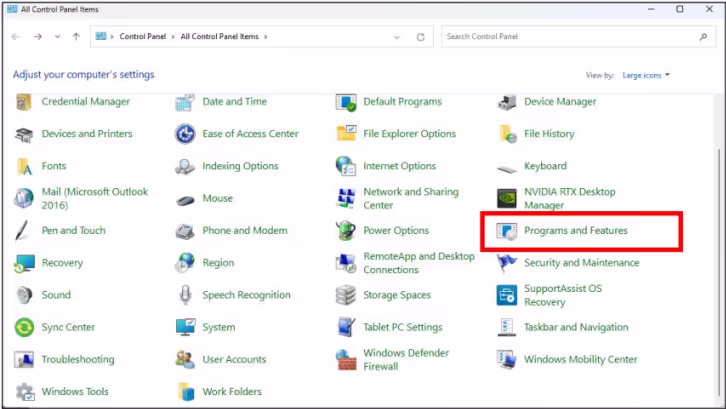
Task: Open the Taskbar and Navigation link text
Action: coord(576,327)
